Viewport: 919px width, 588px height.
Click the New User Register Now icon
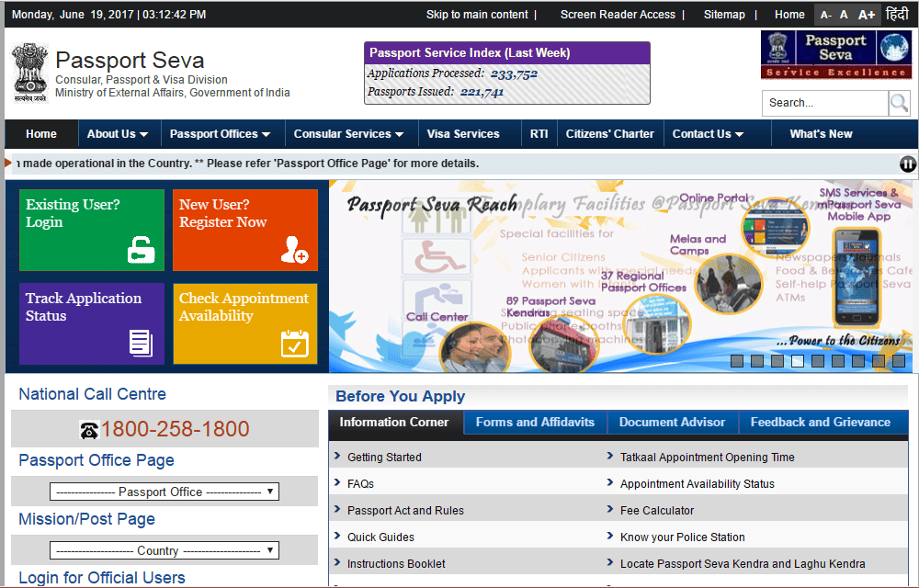296,250
